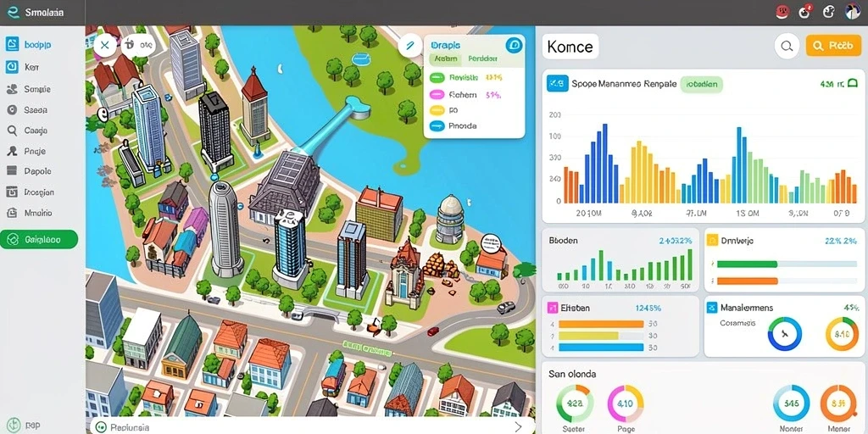Click the blue circular icon in Drapis panel

(515, 46)
